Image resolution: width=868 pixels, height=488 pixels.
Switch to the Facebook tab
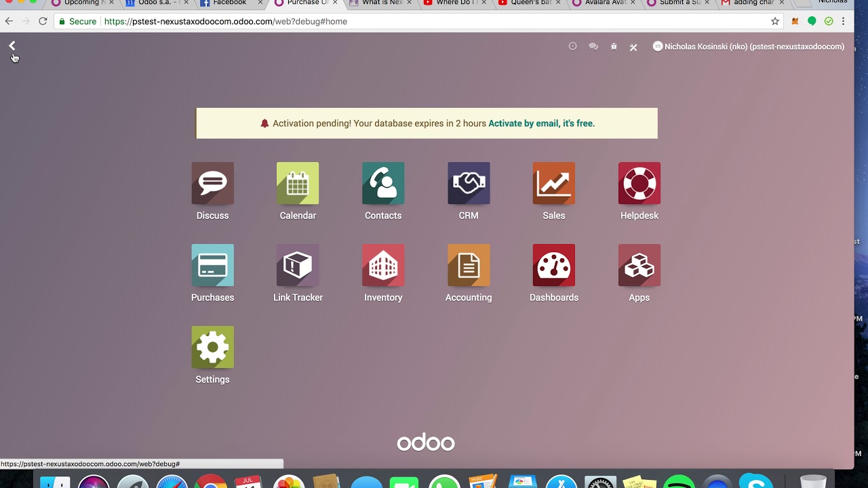coord(229,3)
